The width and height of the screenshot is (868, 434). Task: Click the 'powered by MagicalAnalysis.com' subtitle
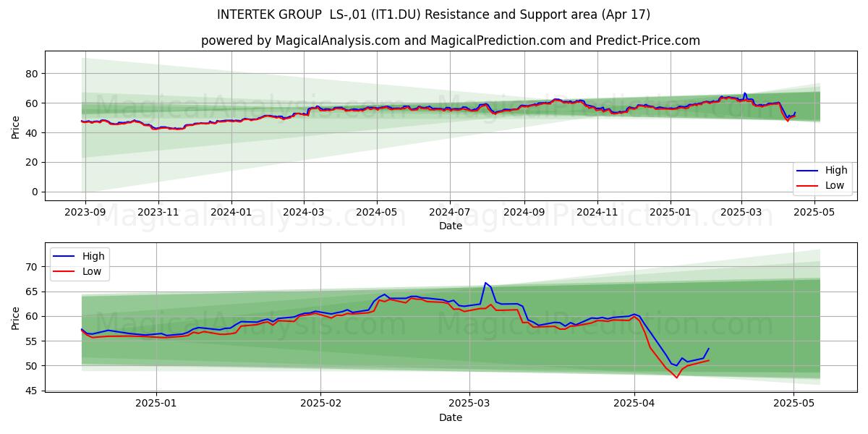coord(450,41)
